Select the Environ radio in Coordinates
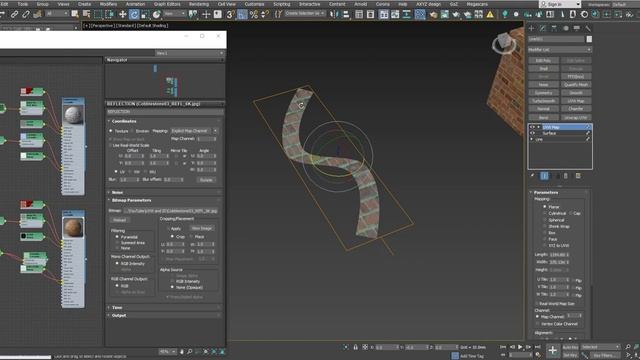Viewport: 640px width, 360px height. 132,131
